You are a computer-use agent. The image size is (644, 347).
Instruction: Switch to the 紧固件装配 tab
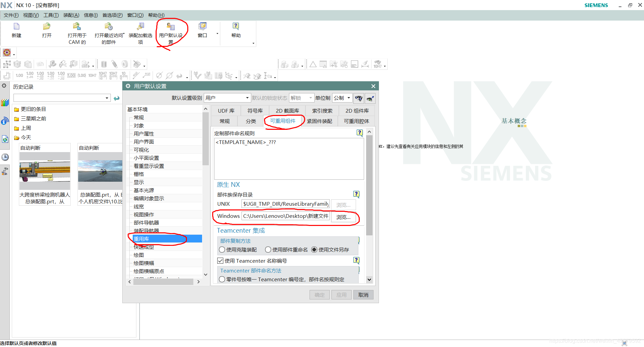coord(319,121)
